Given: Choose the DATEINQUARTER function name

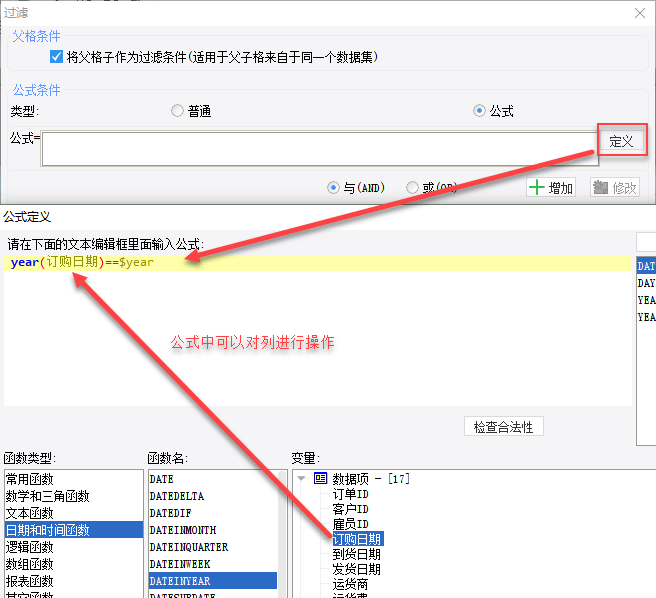Looking at the screenshot, I should point(213,547).
